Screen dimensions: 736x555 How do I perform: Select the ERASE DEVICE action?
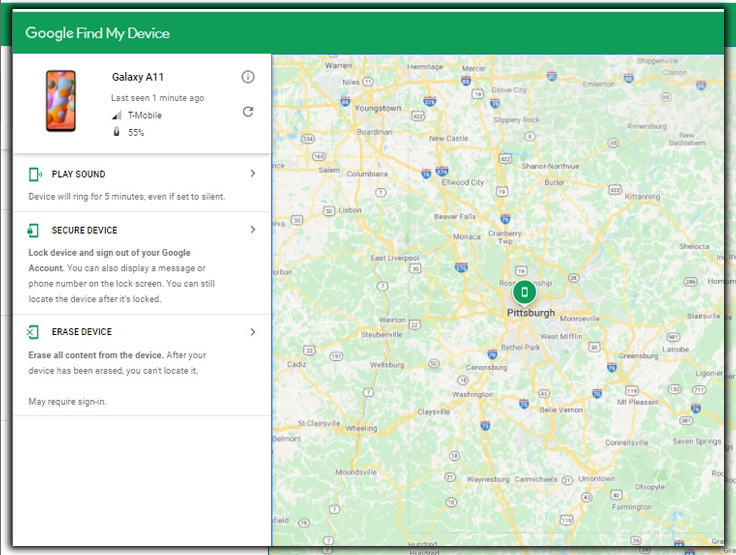(x=82, y=332)
